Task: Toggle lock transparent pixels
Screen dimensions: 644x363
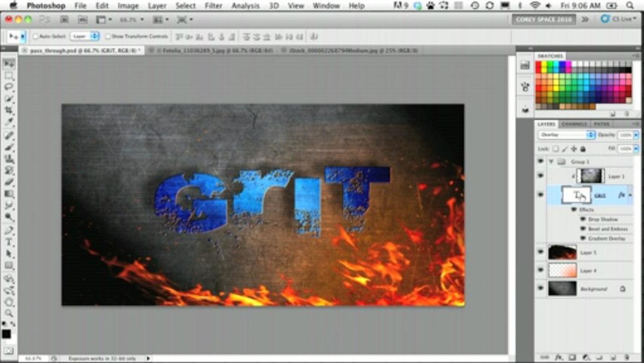Action: click(x=555, y=149)
